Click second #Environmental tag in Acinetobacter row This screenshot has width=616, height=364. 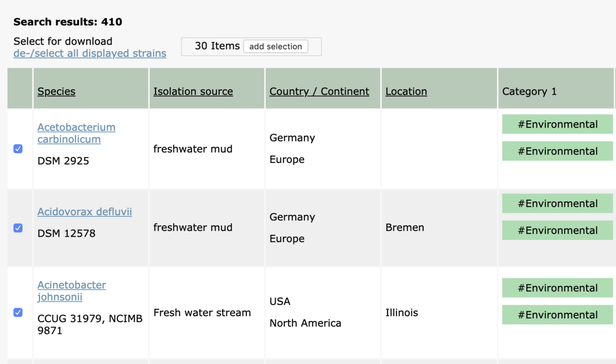click(557, 315)
